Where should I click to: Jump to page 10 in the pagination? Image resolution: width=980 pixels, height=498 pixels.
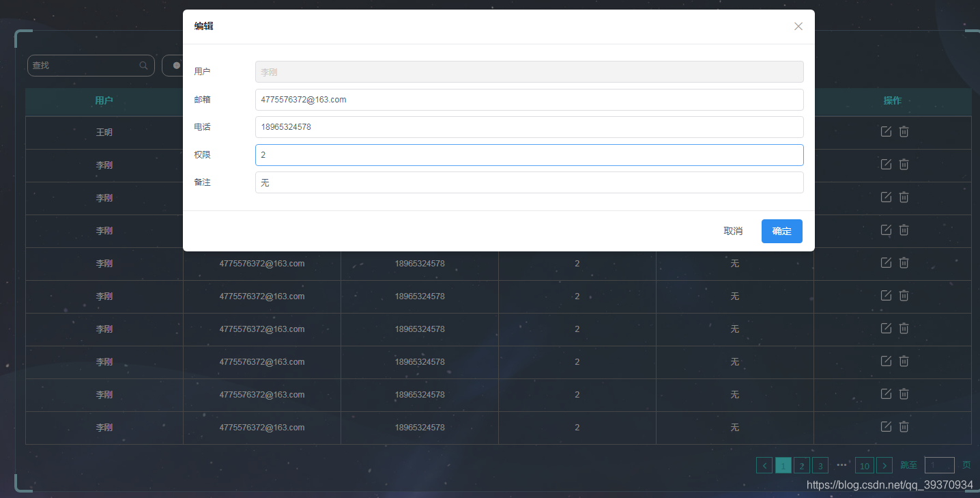pyautogui.click(x=865, y=466)
